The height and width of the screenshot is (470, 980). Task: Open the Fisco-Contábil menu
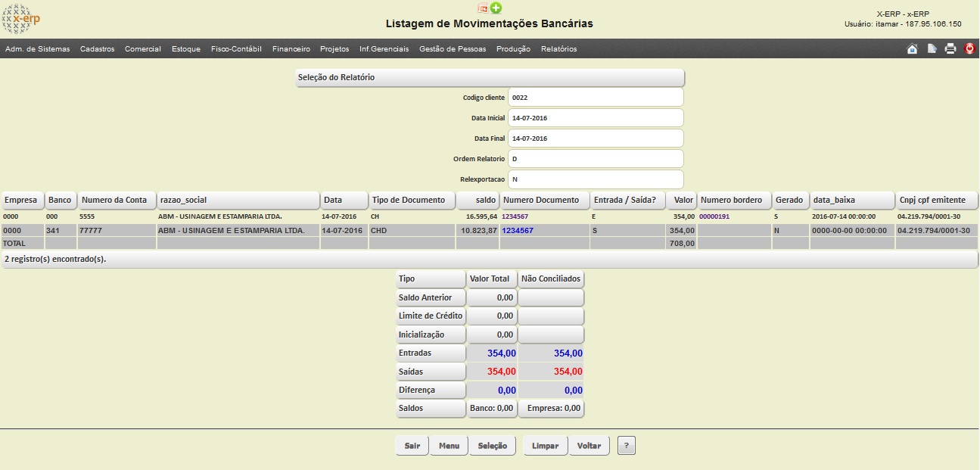coord(236,49)
